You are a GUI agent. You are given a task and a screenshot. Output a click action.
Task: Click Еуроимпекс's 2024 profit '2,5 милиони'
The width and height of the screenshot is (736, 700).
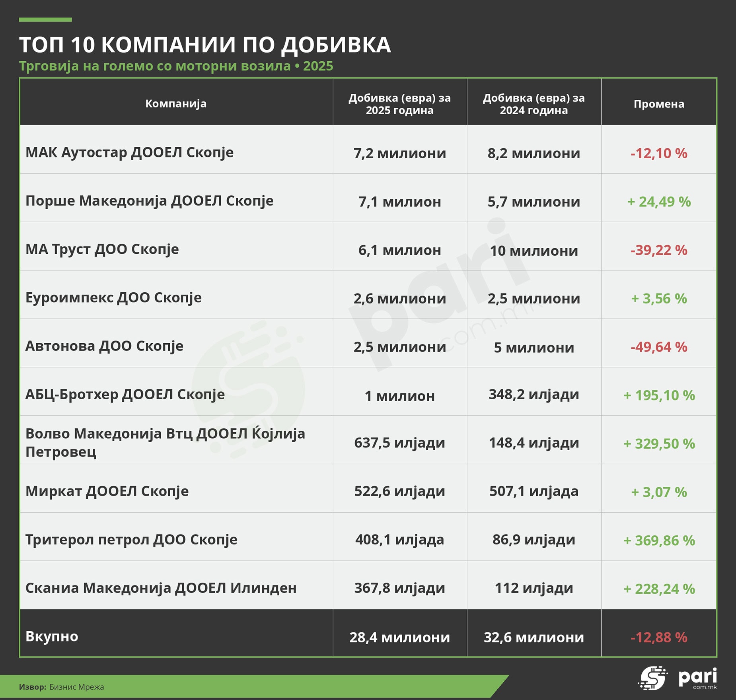534,299
